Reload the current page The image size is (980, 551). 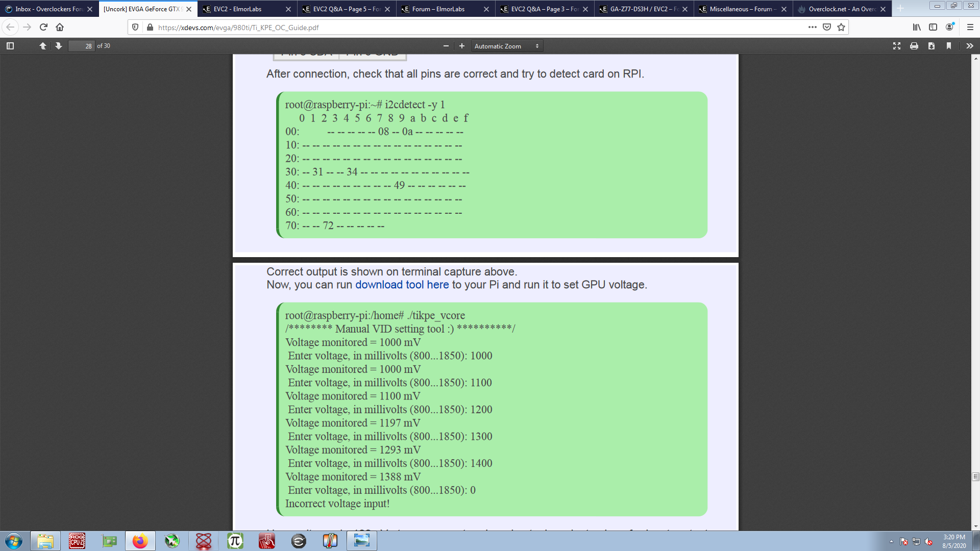pyautogui.click(x=43, y=27)
